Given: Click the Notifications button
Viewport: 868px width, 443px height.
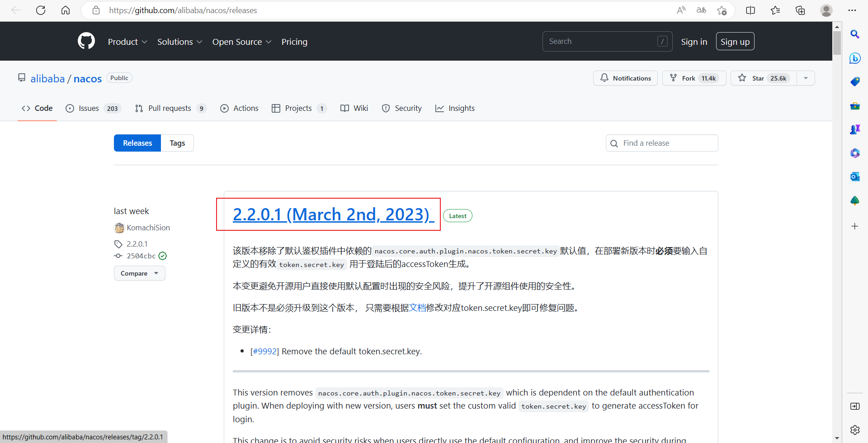Looking at the screenshot, I should coord(625,78).
